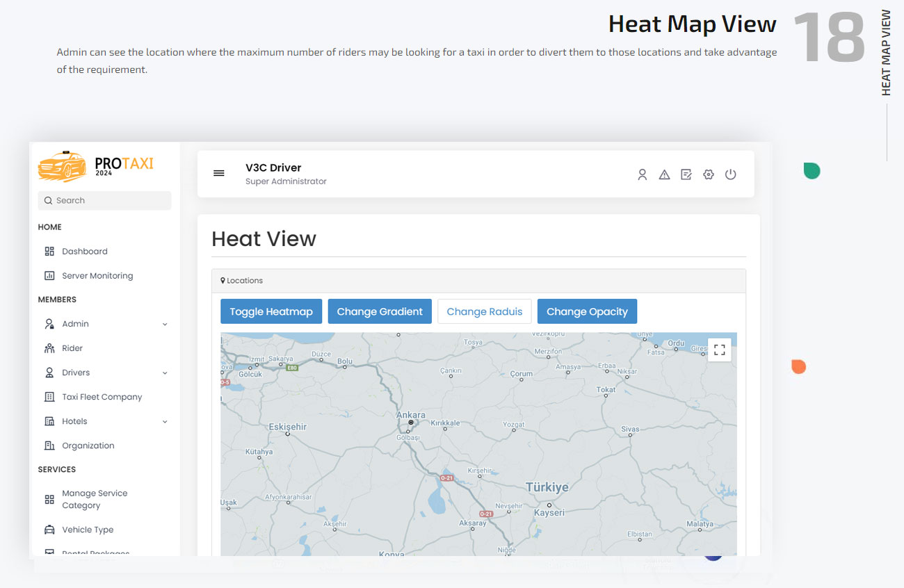Click the HOME section heading

coord(49,227)
